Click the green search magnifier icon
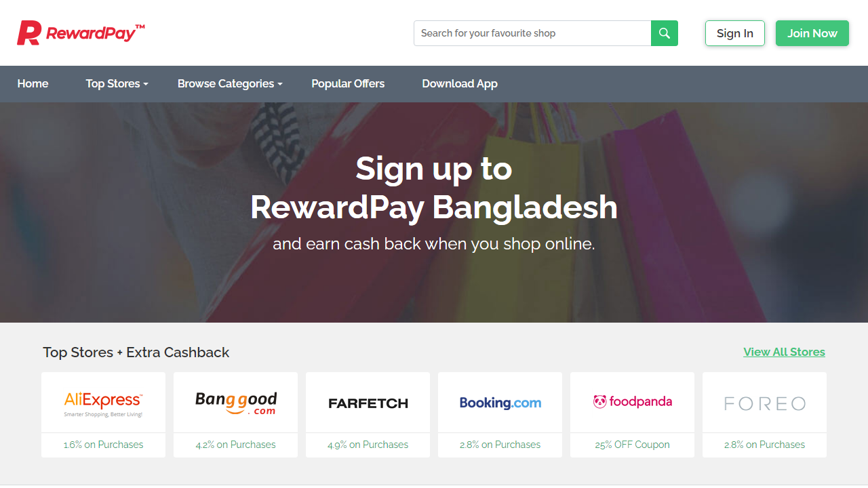The height and width of the screenshot is (488, 868). 664,33
